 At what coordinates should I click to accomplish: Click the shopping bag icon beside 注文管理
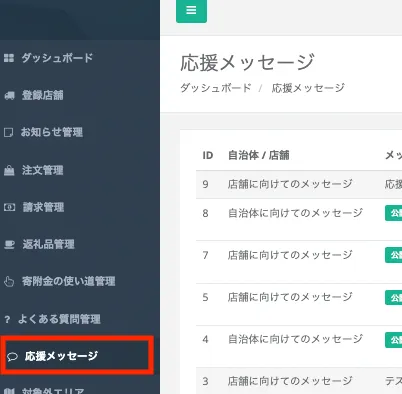pos(9,170)
